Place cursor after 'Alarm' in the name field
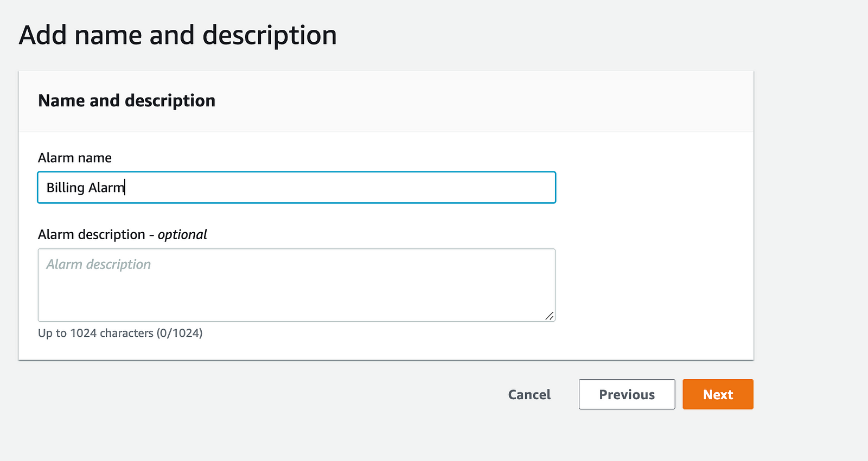The image size is (868, 461). pos(125,188)
